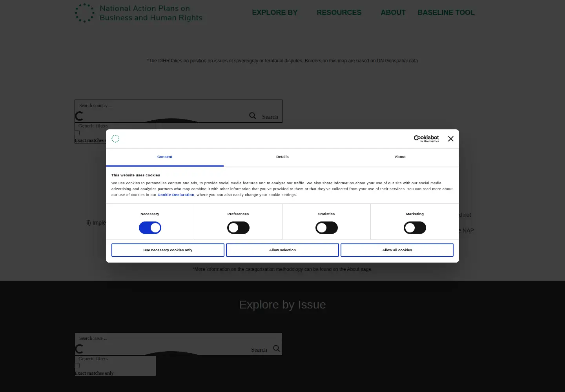The height and width of the screenshot is (392, 565).
Task: Click the Allow selection button
Action: [x=282, y=250]
